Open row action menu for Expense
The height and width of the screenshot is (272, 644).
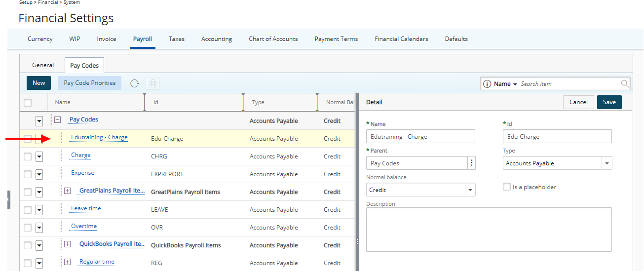click(39, 174)
